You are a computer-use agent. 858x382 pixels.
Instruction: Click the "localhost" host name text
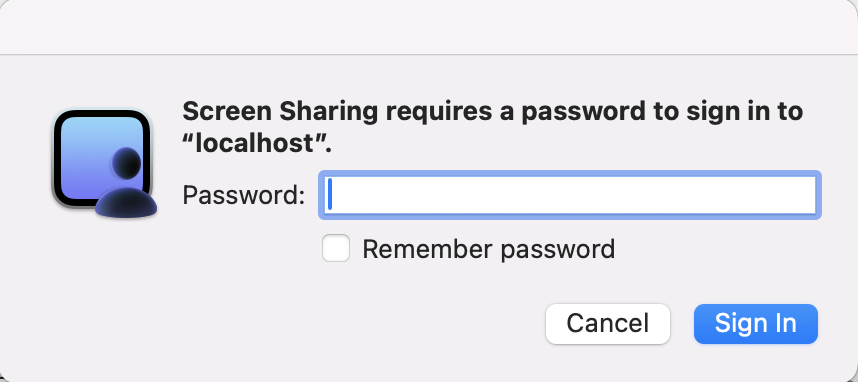pos(257,145)
